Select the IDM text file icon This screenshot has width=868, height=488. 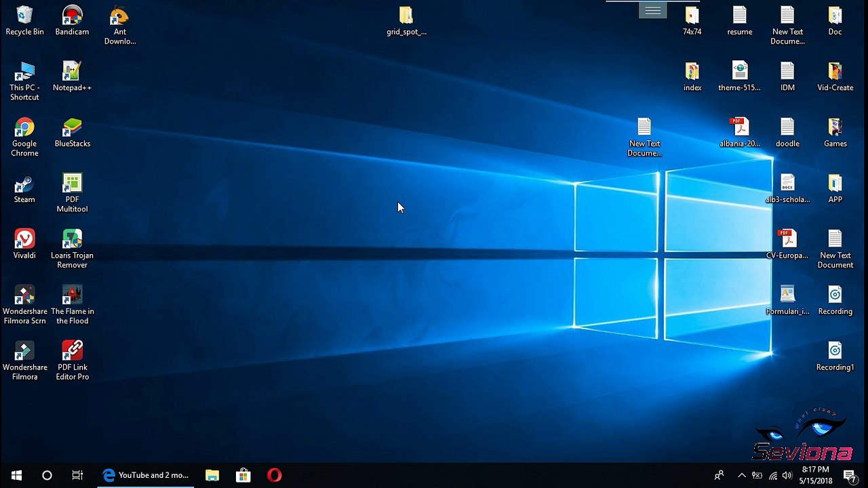[x=787, y=77]
